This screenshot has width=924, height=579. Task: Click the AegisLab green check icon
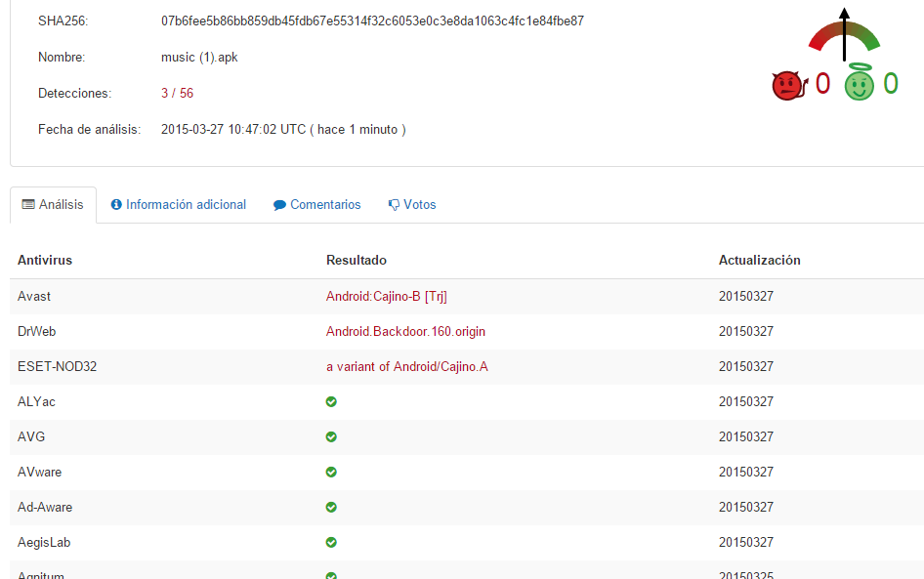(x=331, y=542)
